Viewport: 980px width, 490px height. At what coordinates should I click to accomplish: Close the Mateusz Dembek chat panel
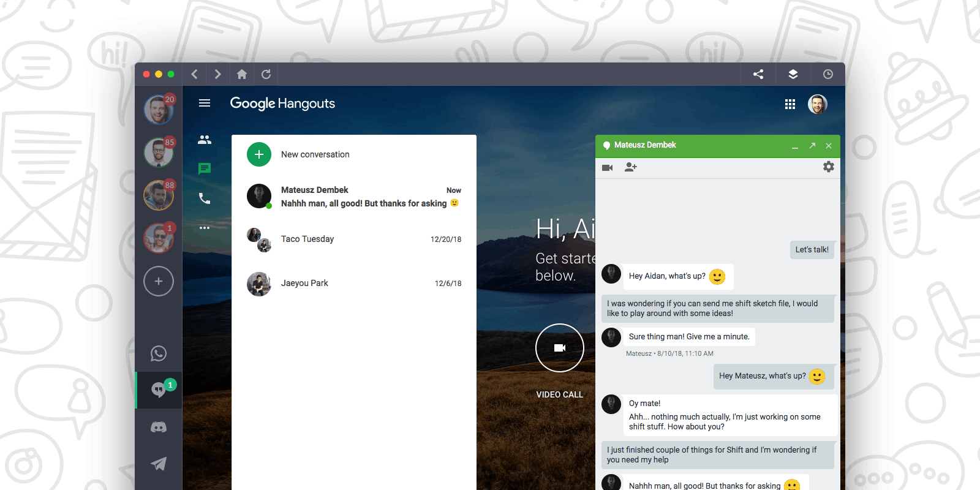(829, 146)
